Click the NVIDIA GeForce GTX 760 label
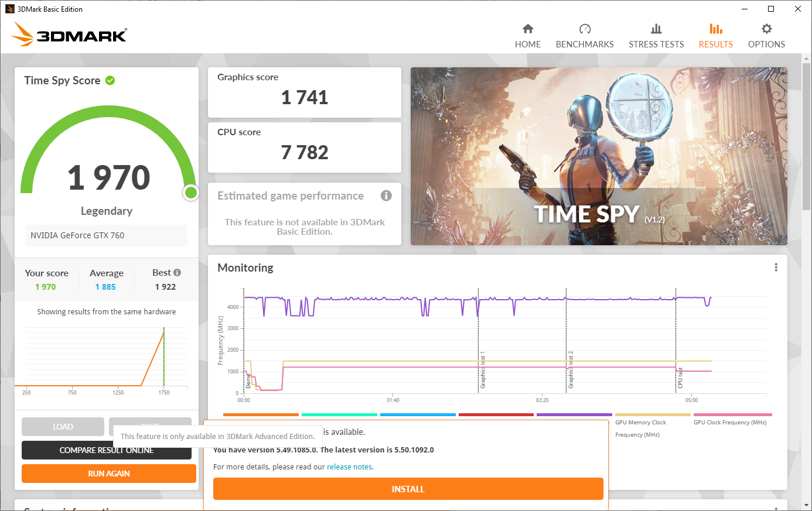Viewport: 812px width, 511px height. pyautogui.click(x=77, y=235)
